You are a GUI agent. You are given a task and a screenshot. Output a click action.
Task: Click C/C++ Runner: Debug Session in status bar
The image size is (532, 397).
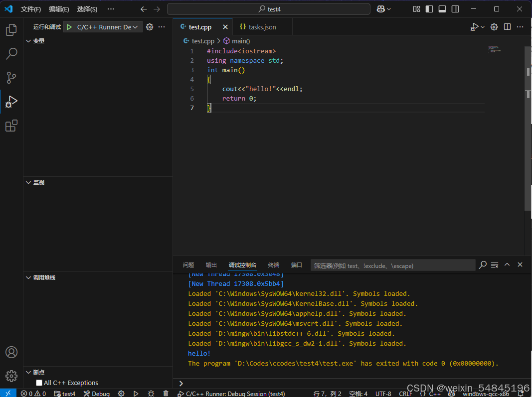232,393
